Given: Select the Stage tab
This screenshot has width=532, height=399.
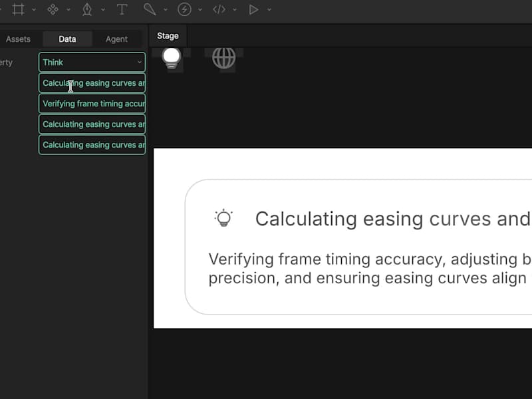Looking at the screenshot, I should [168, 35].
